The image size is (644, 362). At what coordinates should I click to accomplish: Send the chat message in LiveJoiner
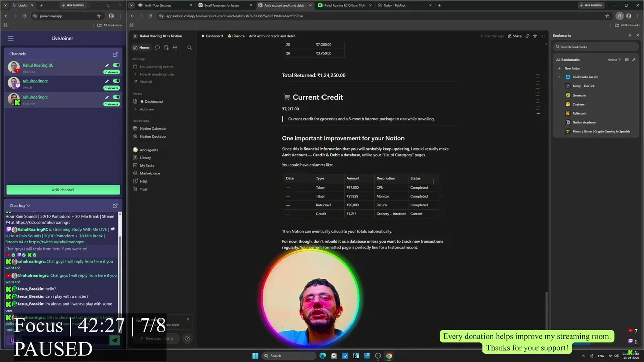tap(115, 340)
